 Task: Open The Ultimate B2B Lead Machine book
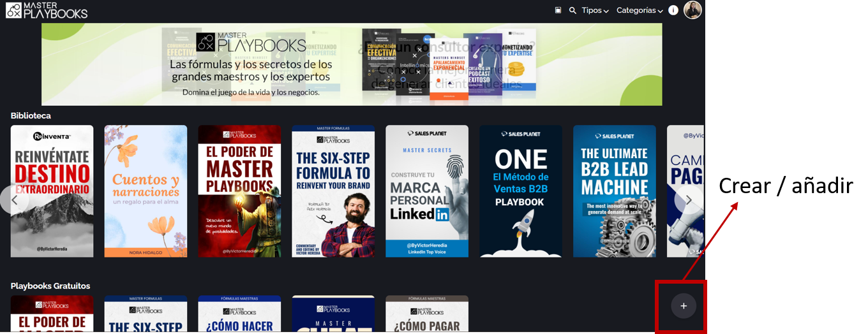point(615,191)
